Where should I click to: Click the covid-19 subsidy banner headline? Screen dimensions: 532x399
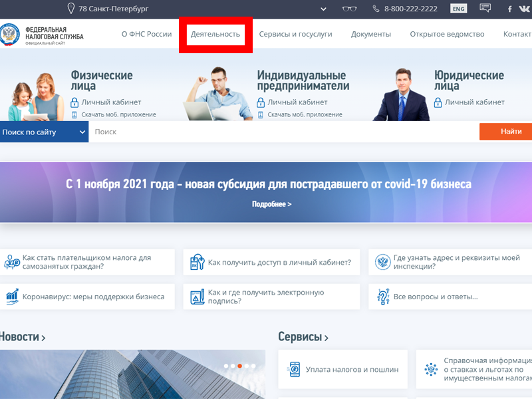[269, 184]
